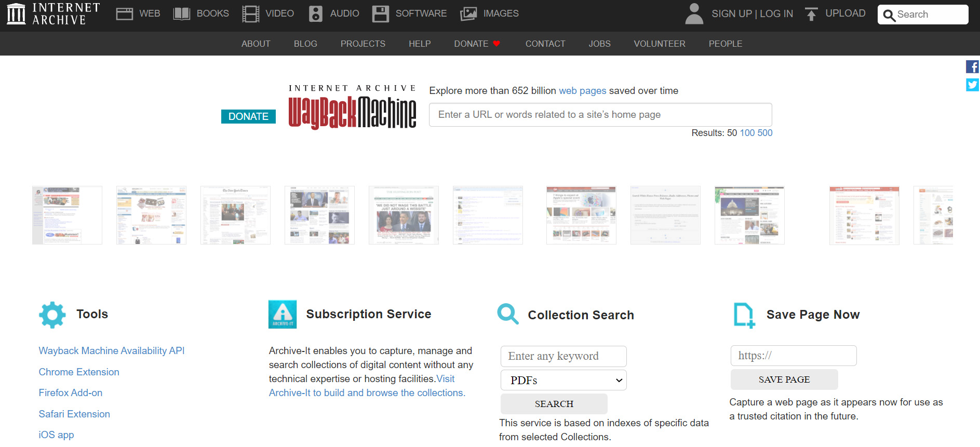The width and height of the screenshot is (980, 447).
Task: Open the Books section icon
Action: [181, 14]
